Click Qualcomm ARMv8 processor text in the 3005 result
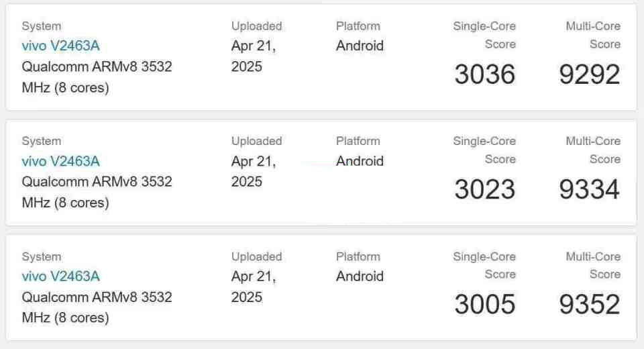 [x=97, y=307]
